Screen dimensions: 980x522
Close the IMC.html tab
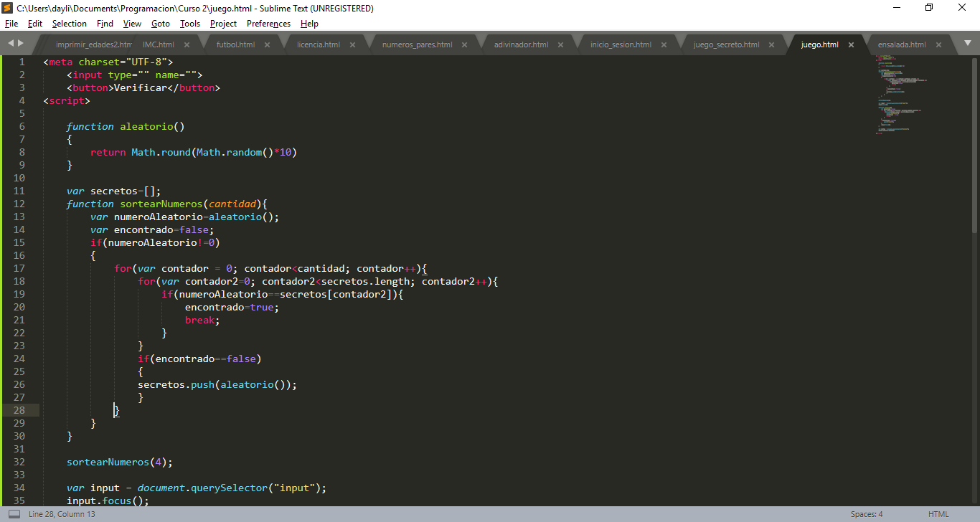tap(189, 44)
